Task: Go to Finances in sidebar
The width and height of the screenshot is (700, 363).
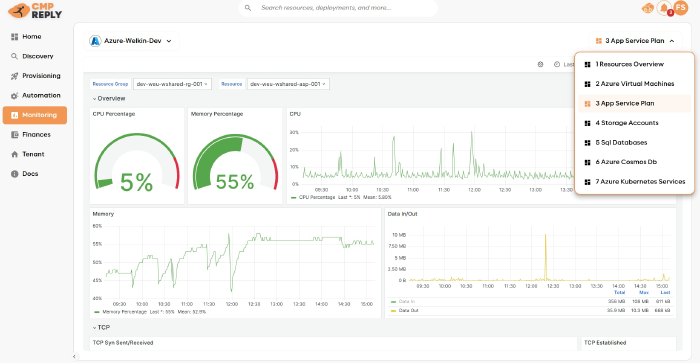Action: [x=35, y=134]
